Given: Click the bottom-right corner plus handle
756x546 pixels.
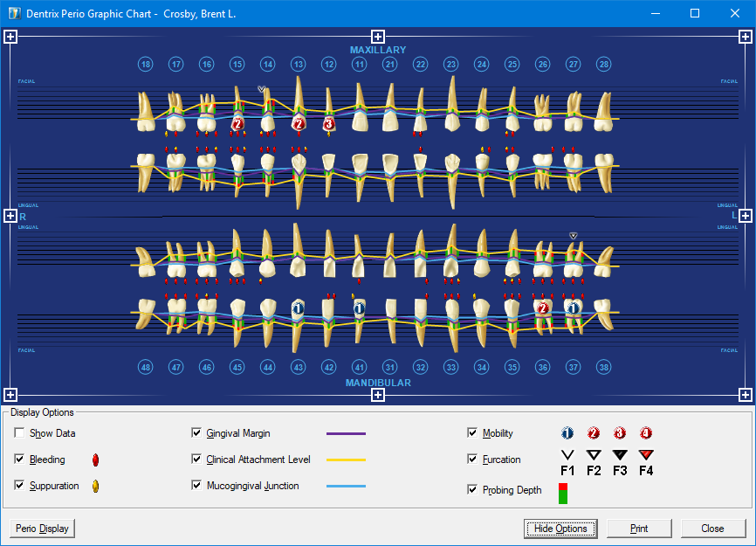Looking at the screenshot, I should coord(746,395).
